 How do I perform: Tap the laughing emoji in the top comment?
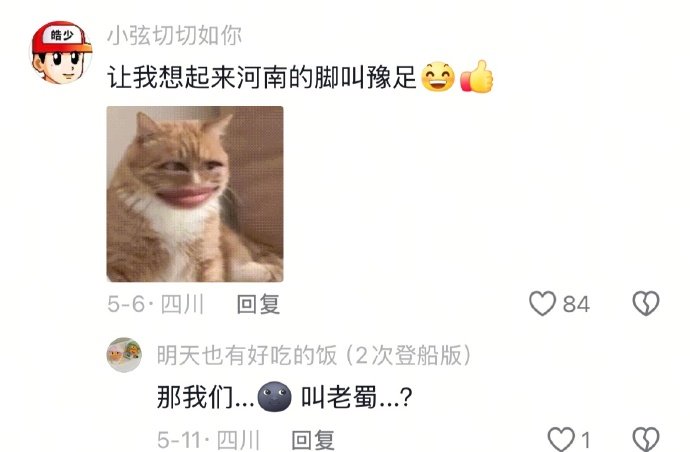tap(438, 77)
